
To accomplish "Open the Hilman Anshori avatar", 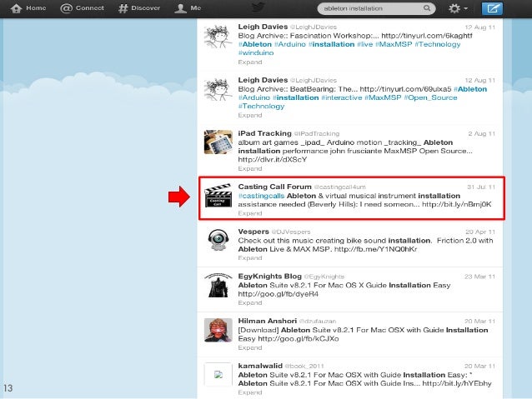I will pos(218,330).
